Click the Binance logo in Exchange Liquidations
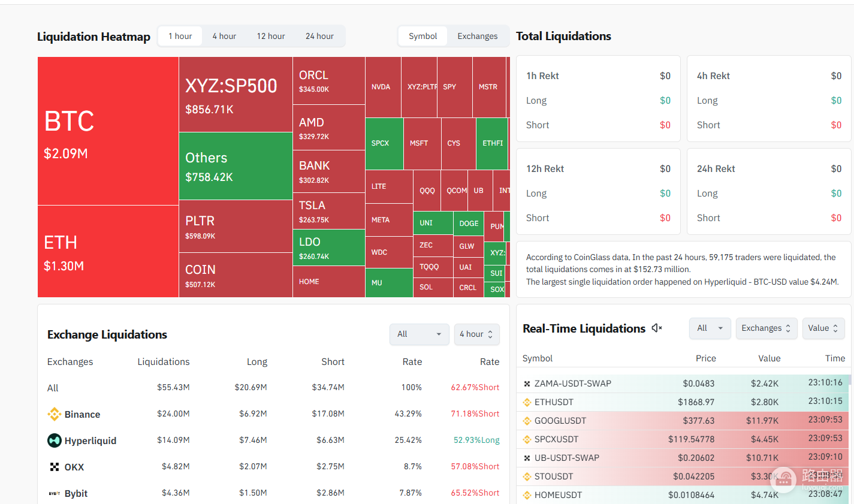 [55, 414]
